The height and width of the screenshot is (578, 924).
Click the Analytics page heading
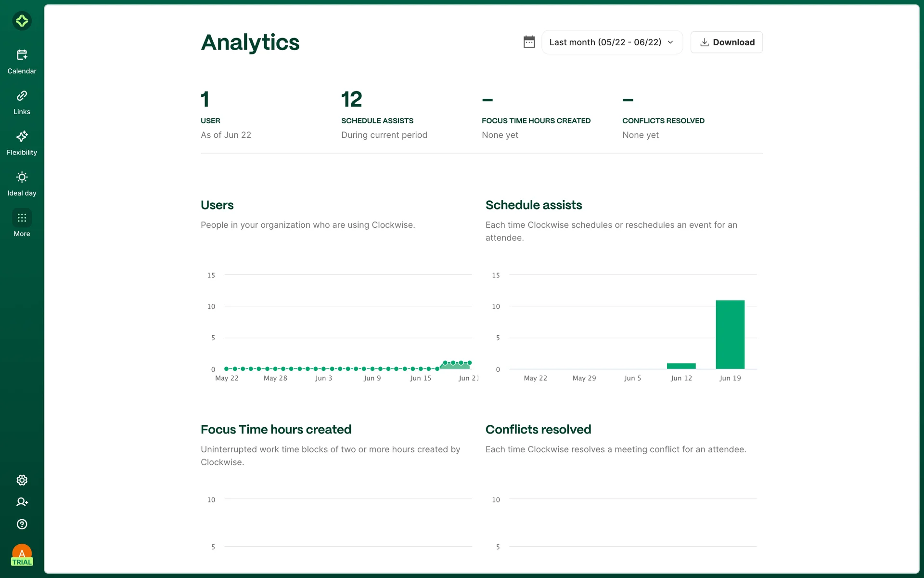(250, 42)
